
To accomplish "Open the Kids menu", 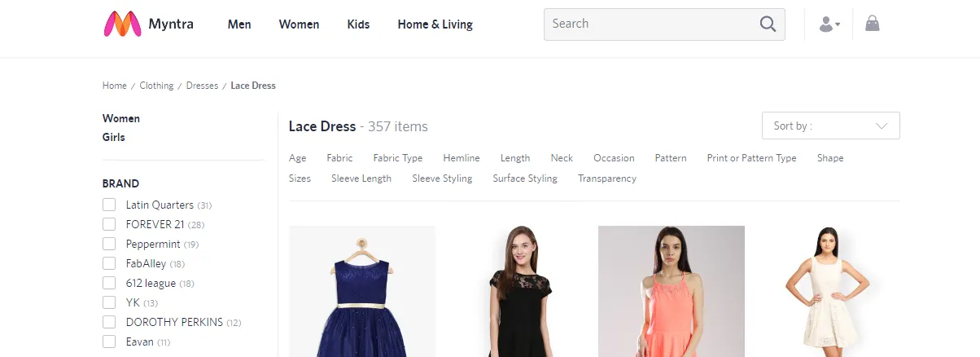I will pos(358,24).
